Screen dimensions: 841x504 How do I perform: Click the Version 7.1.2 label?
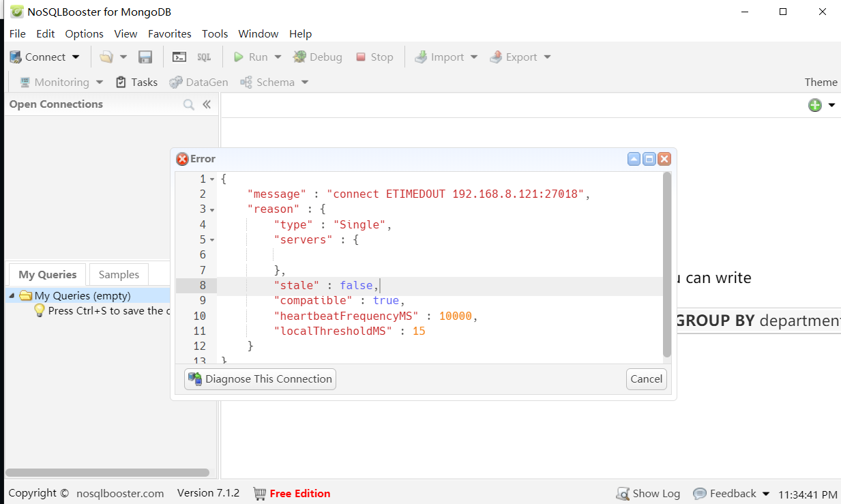pos(208,493)
